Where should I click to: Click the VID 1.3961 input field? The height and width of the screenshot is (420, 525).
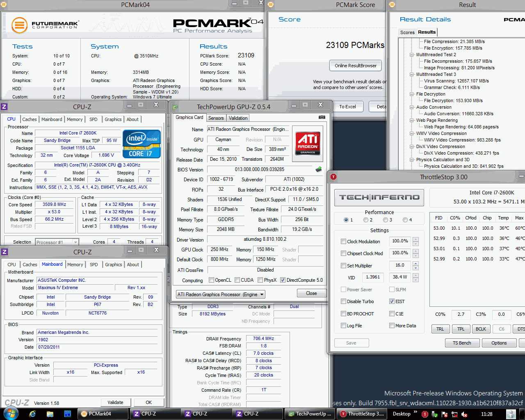coord(372,277)
